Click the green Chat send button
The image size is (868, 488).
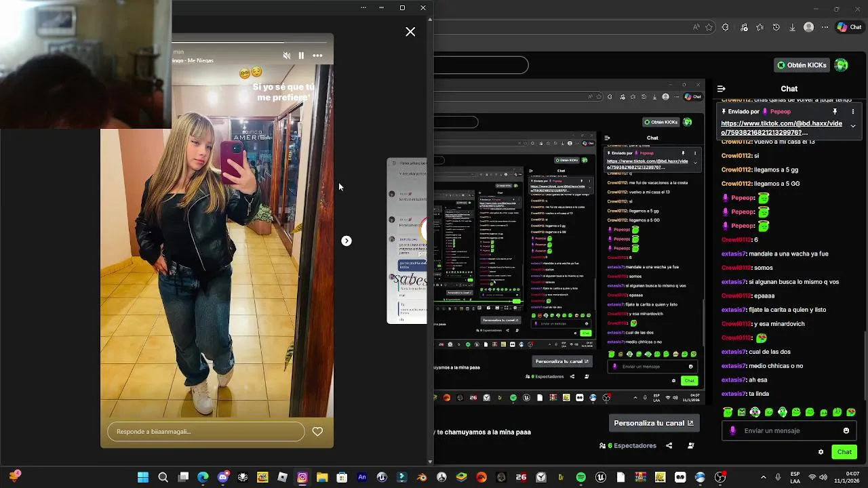(x=844, y=452)
